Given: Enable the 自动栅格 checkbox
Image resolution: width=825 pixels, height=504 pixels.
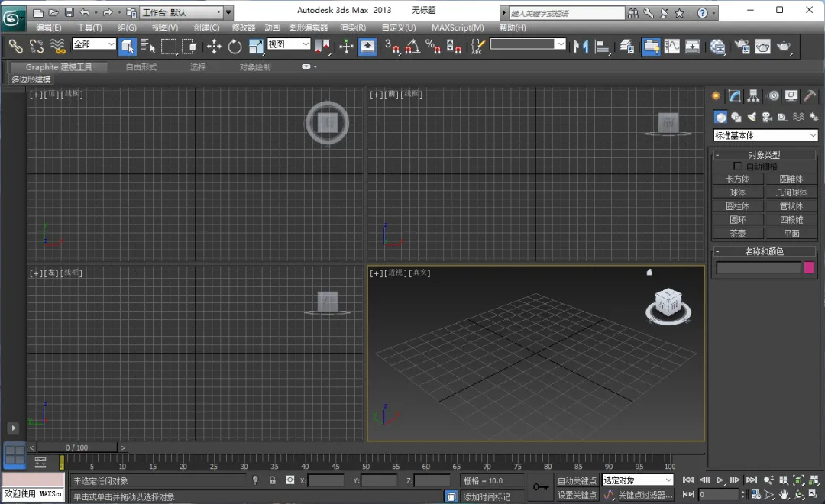Looking at the screenshot, I should coord(737,166).
